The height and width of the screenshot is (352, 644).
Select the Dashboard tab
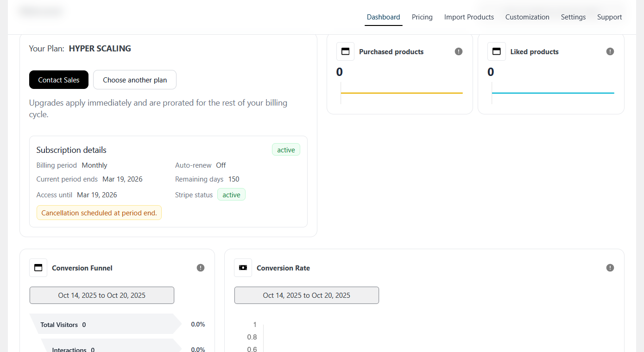pyautogui.click(x=383, y=17)
